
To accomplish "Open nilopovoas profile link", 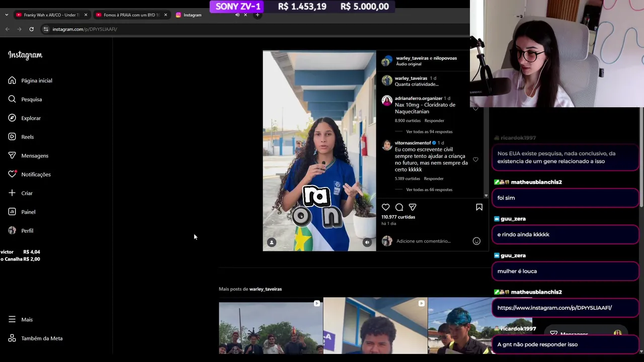I will [445, 58].
